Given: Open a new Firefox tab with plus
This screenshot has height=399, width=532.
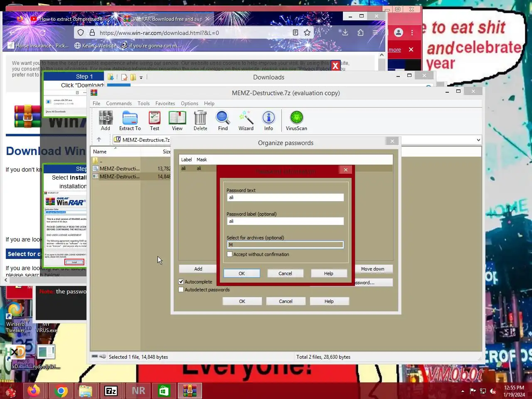Looking at the screenshot, I should click(221, 19).
